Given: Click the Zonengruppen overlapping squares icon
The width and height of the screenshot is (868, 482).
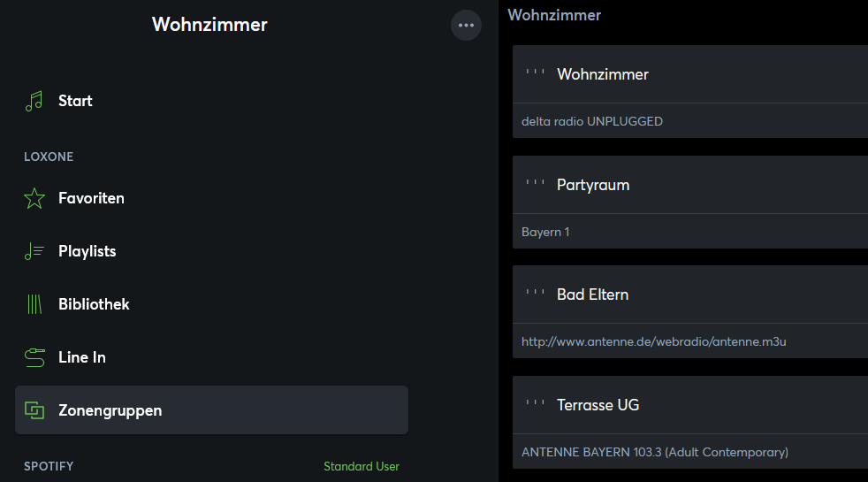Looking at the screenshot, I should pyautogui.click(x=34, y=410).
